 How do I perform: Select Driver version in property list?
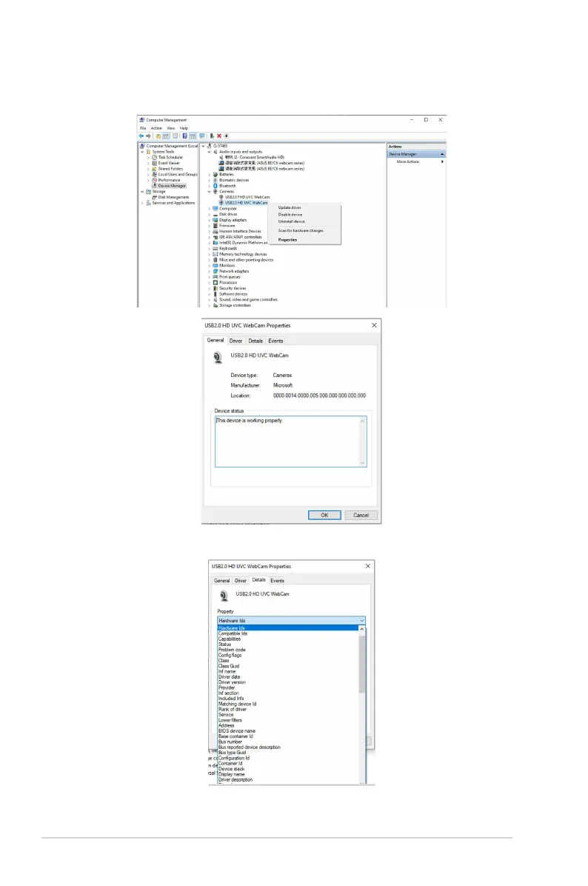click(x=232, y=682)
